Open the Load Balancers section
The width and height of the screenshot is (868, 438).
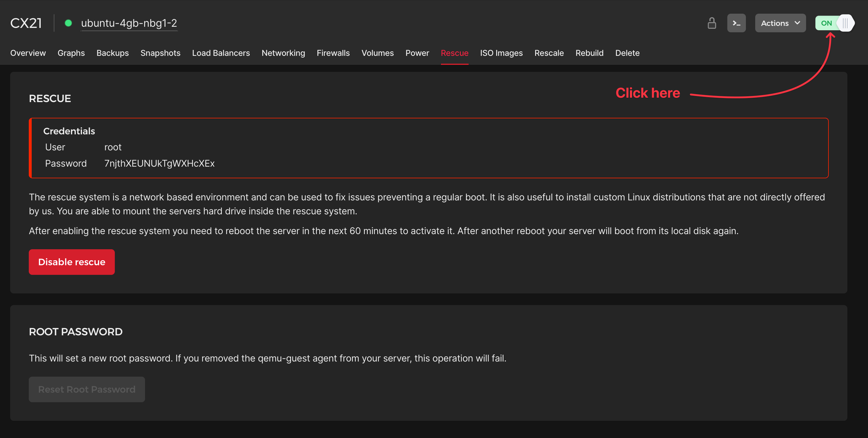click(221, 53)
